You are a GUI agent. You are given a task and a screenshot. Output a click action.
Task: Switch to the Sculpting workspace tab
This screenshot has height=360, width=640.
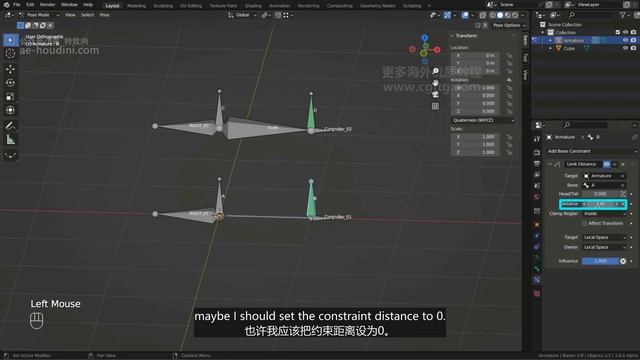pos(163,6)
